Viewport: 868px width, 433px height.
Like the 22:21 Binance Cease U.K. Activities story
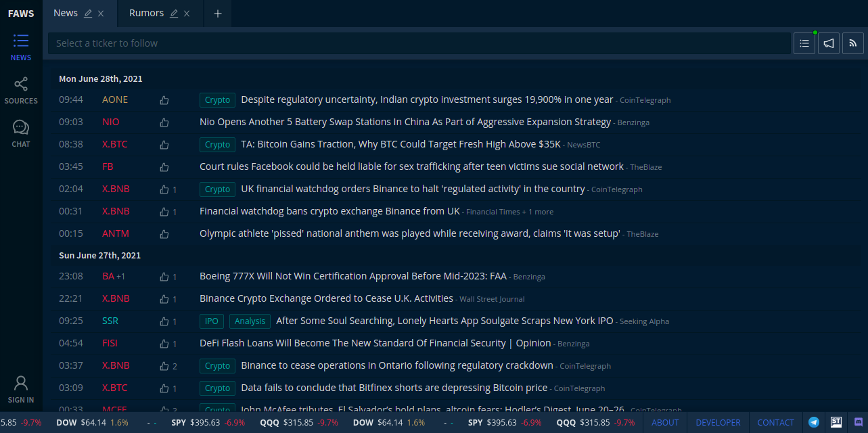click(x=164, y=299)
